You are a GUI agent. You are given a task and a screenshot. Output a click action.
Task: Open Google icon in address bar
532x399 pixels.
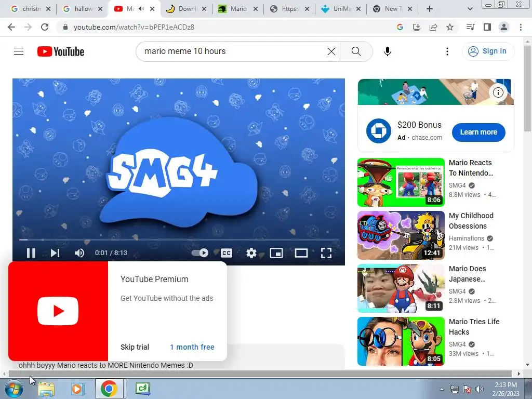(400, 27)
